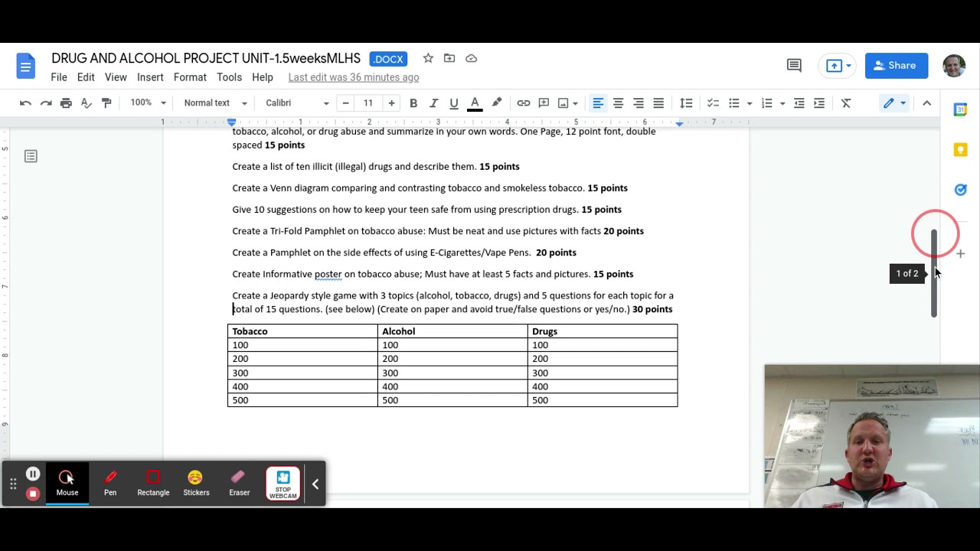The height and width of the screenshot is (551, 980).
Task: Add a comment from the toolbar
Action: (544, 103)
